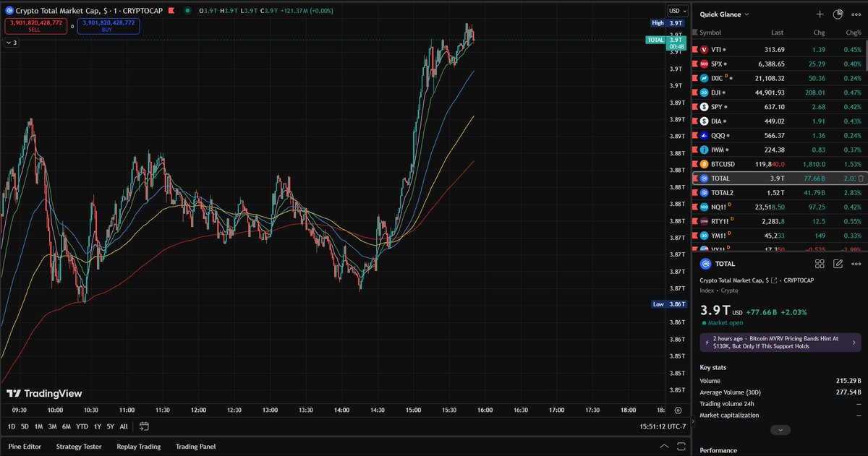Click the BTCUSD bitcoin logo in watchlist
The width and height of the screenshot is (868, 456).
pos(705,164)
